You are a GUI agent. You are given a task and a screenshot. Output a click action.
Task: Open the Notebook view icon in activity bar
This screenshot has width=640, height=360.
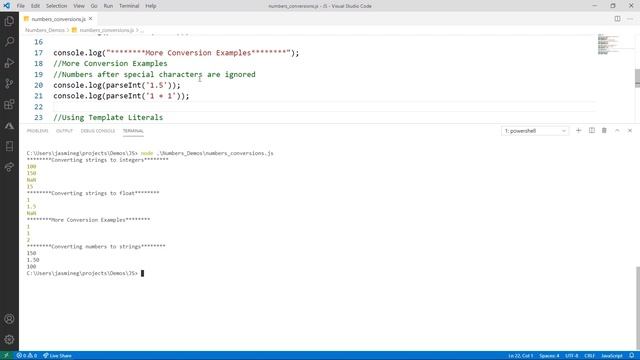pos(9,146)
